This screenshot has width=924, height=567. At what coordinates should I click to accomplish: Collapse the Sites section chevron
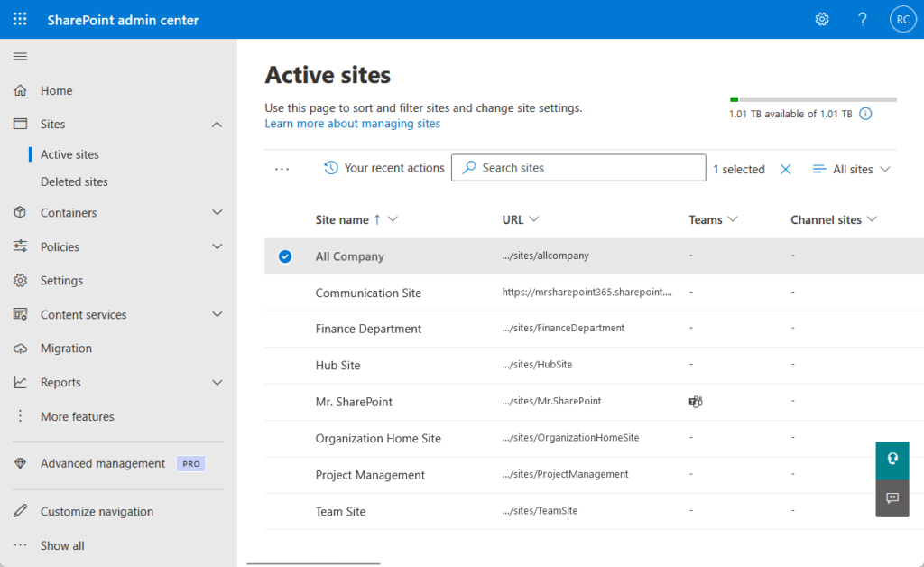[x=217, y=125]
